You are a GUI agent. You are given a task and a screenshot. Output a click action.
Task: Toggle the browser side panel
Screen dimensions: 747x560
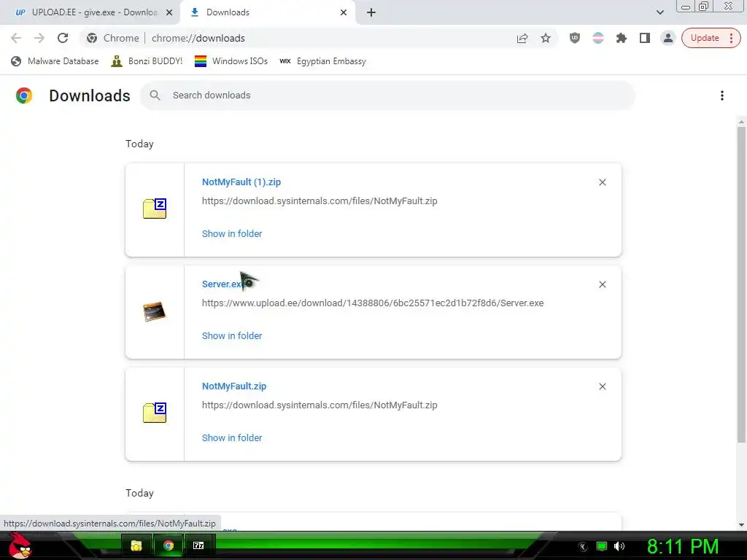[645, 38]
